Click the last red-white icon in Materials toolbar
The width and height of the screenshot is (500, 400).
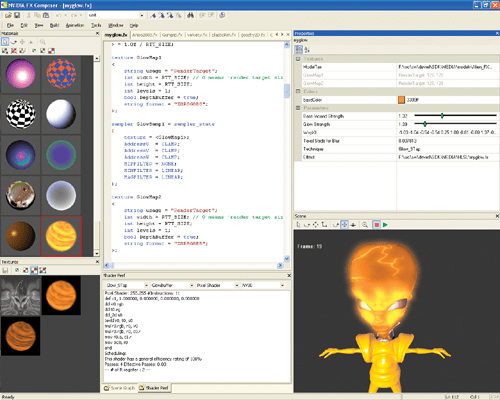click(51, 51)
